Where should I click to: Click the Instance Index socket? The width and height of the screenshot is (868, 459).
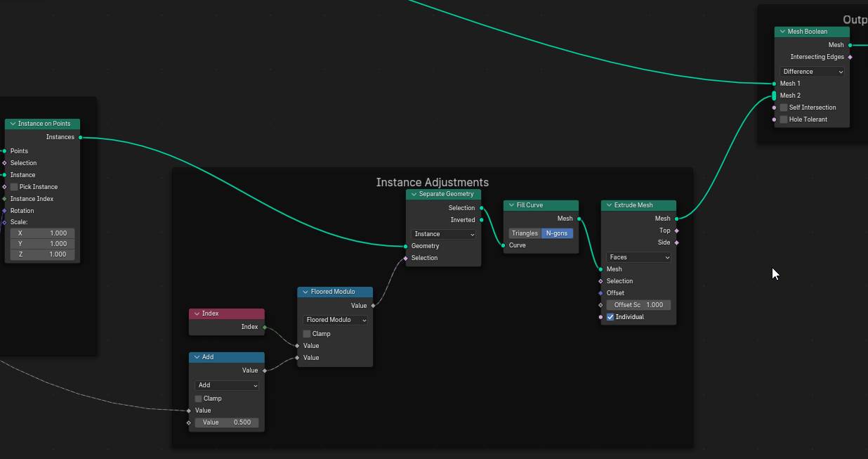(x=4, y=199)
